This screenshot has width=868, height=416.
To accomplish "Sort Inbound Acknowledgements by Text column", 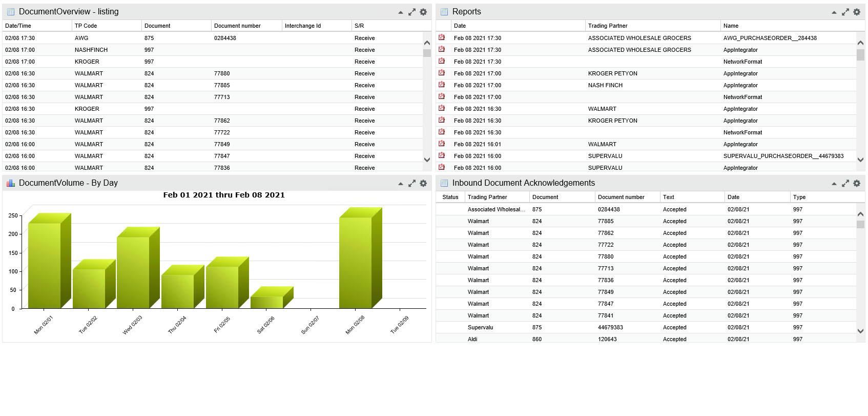I will pyautogui.click(x=692, y=197).
